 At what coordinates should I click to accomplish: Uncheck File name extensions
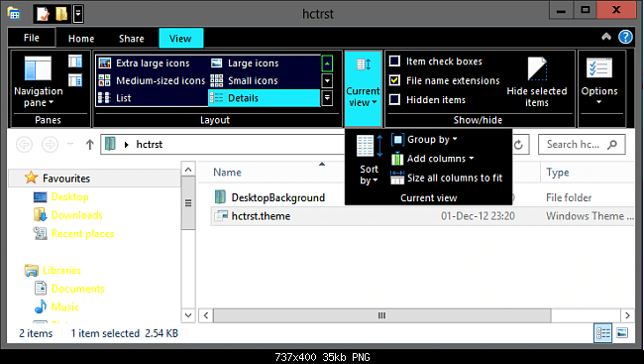pyautogui.click(x=394, y=80)
